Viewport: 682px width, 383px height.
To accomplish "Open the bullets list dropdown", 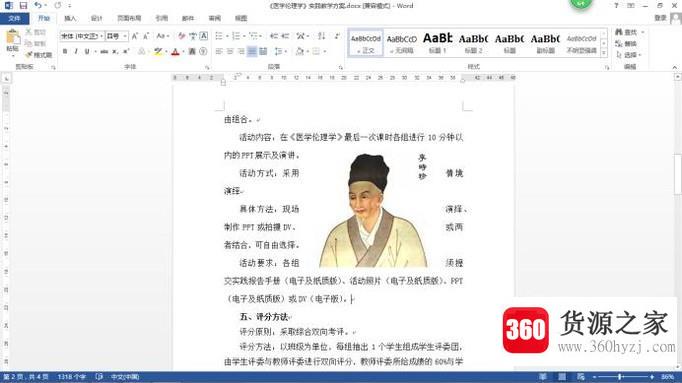I will click(x=227, y=36).
